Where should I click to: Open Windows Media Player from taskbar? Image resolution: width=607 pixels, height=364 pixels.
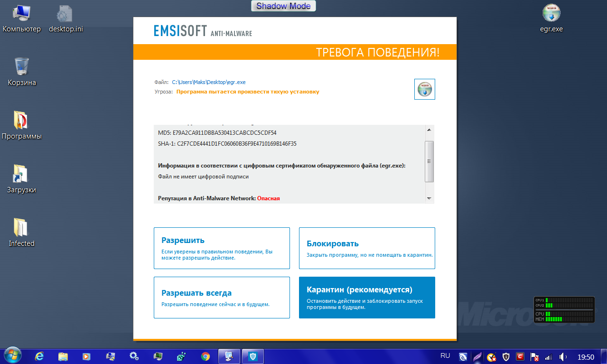point(86,356)
